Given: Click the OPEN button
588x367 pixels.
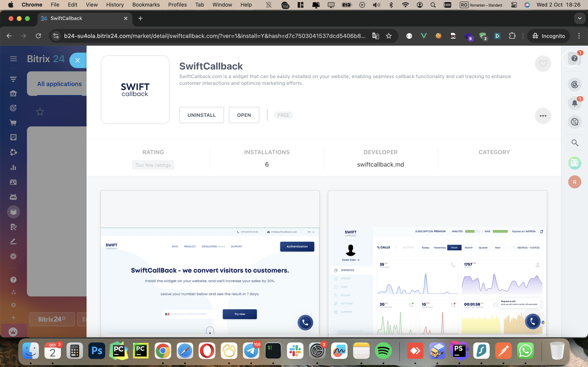Looking at the screenshot, I should pyautogui.click(x=244, y=115).
